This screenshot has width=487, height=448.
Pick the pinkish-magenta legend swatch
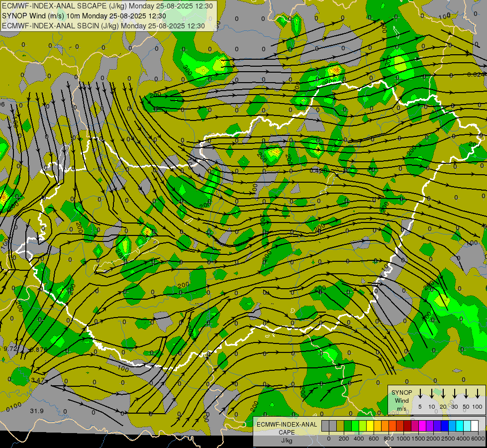coord(415,426)
